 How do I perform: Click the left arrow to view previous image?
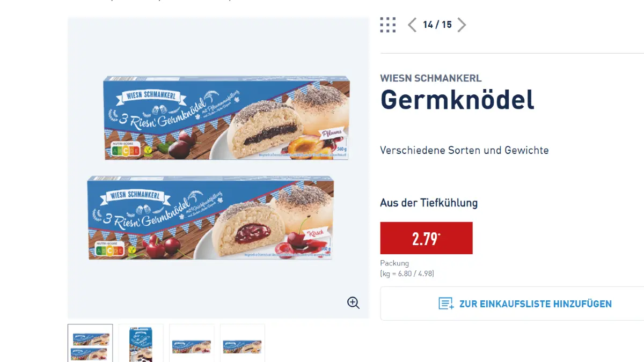click(x=412, y=25)
